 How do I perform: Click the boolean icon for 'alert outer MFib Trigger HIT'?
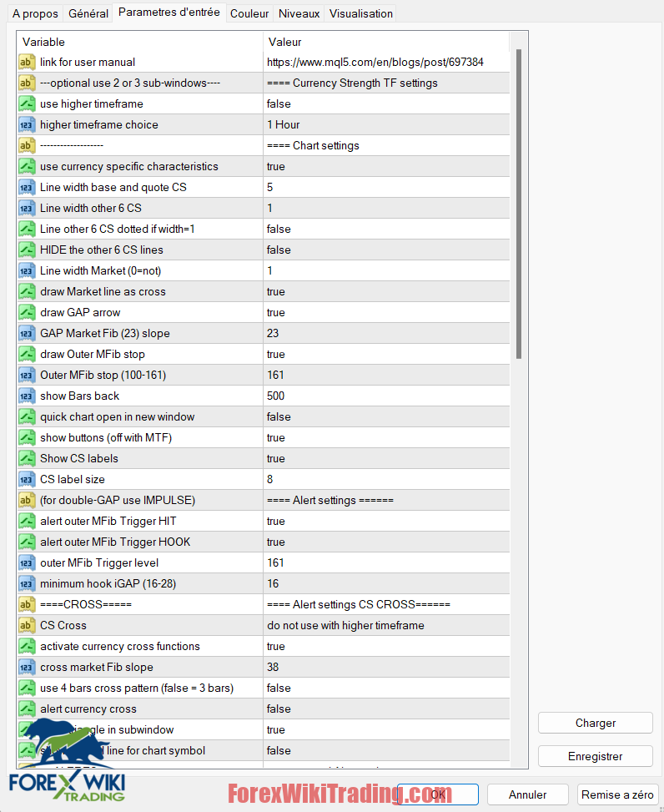[27, 521]
